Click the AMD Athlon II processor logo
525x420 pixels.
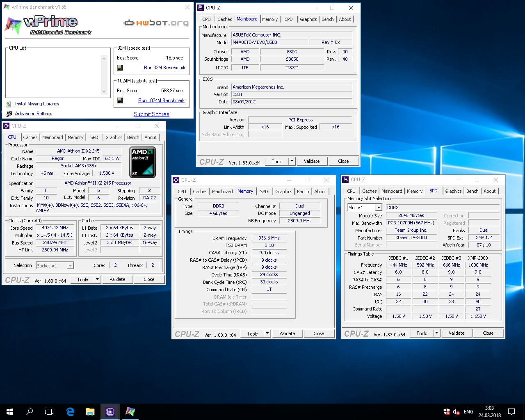click(x=142, y=162)
